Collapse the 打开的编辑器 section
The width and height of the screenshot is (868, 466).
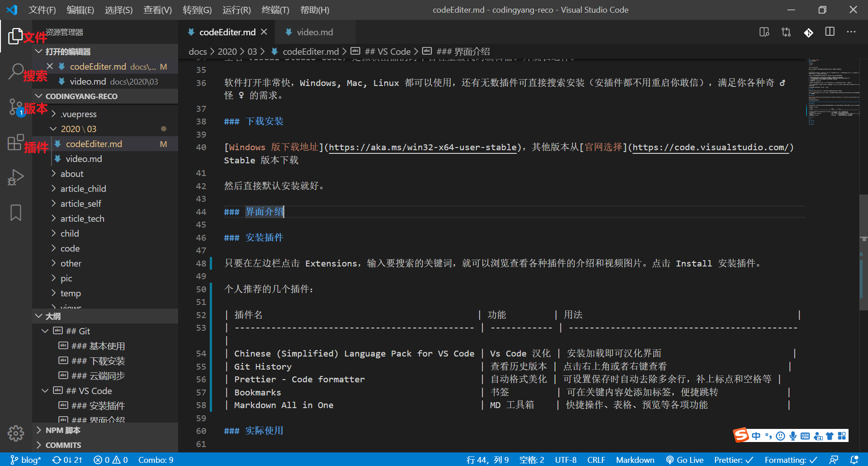click(x=106, y=52)
